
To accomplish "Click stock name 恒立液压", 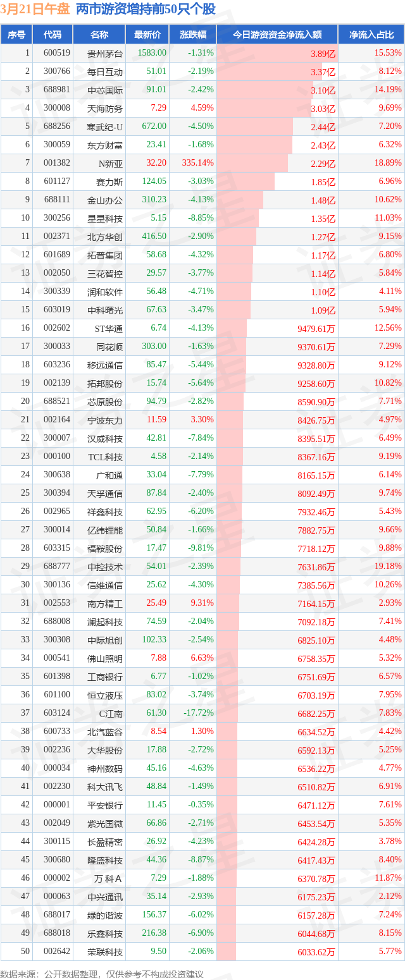I will pos(105,695).
